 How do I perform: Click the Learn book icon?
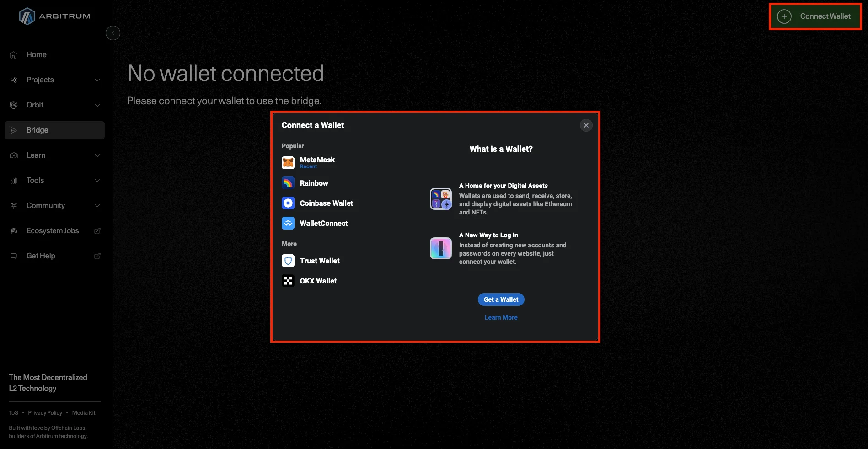click(x=14, y=155)
